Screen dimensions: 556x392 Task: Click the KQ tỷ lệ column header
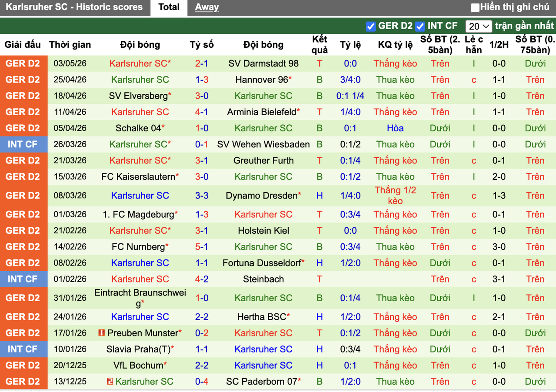click(395, 45)
